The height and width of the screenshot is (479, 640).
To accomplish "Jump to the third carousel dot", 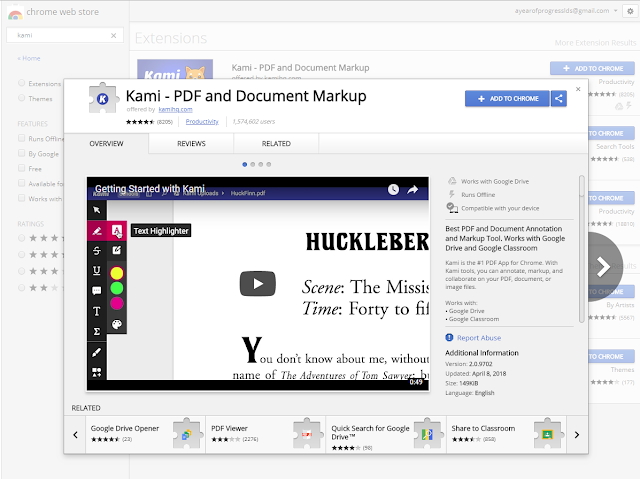I will (261, 164).
